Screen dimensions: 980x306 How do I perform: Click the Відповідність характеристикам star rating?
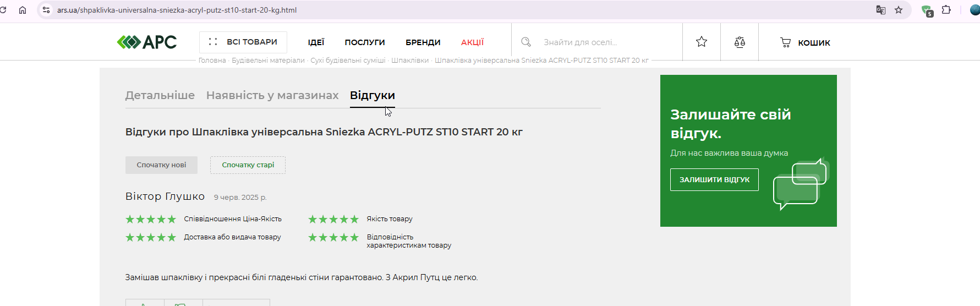(x=333, y=237)
